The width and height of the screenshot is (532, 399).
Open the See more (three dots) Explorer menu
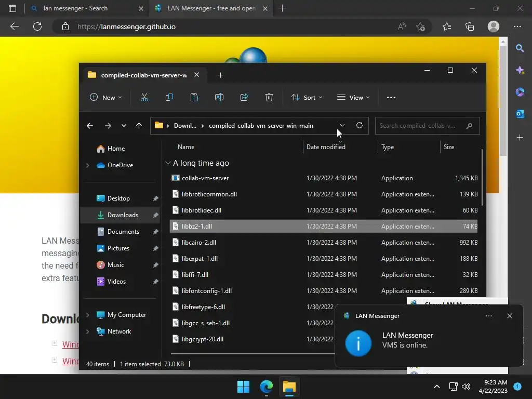click(391, 97)
